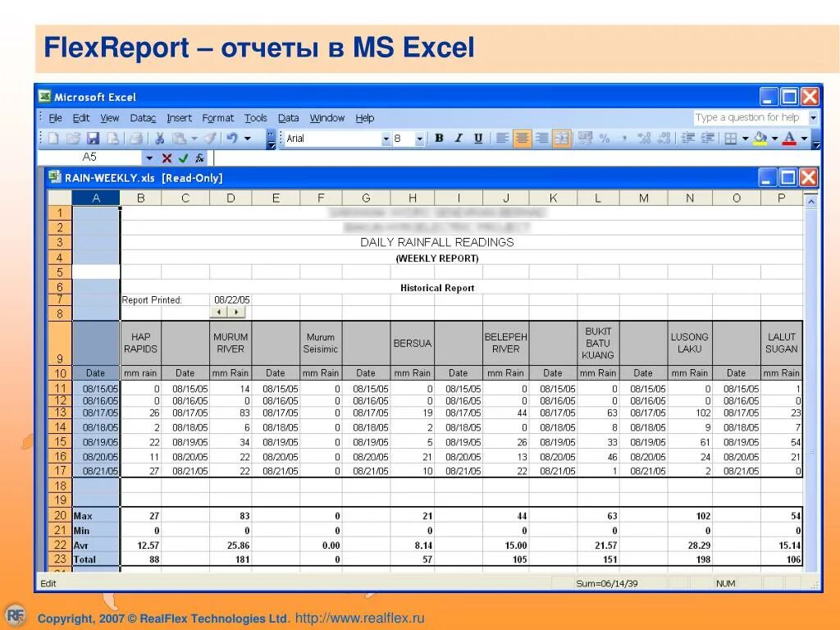Toggle Italic formatting
Screen dimensions: 840x630
(459, 138)
